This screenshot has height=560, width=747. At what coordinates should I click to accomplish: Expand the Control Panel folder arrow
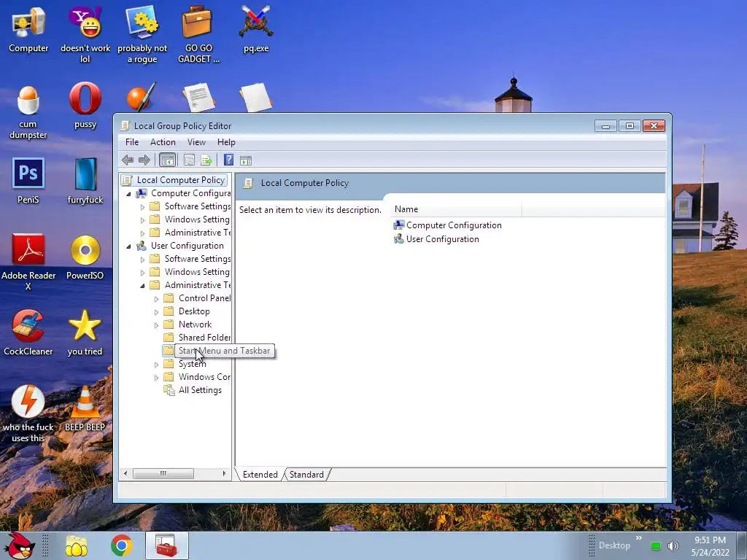(x=156, y=299)
